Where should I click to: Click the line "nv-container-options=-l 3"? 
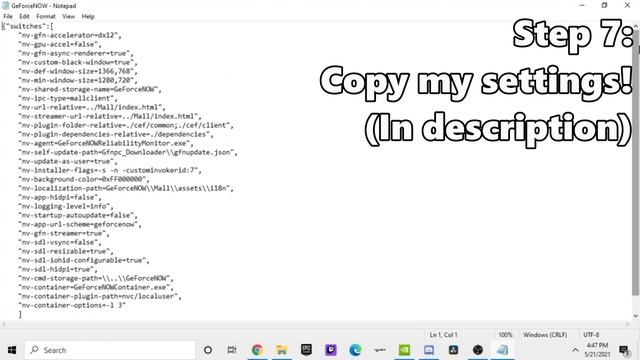click(72, 304)
